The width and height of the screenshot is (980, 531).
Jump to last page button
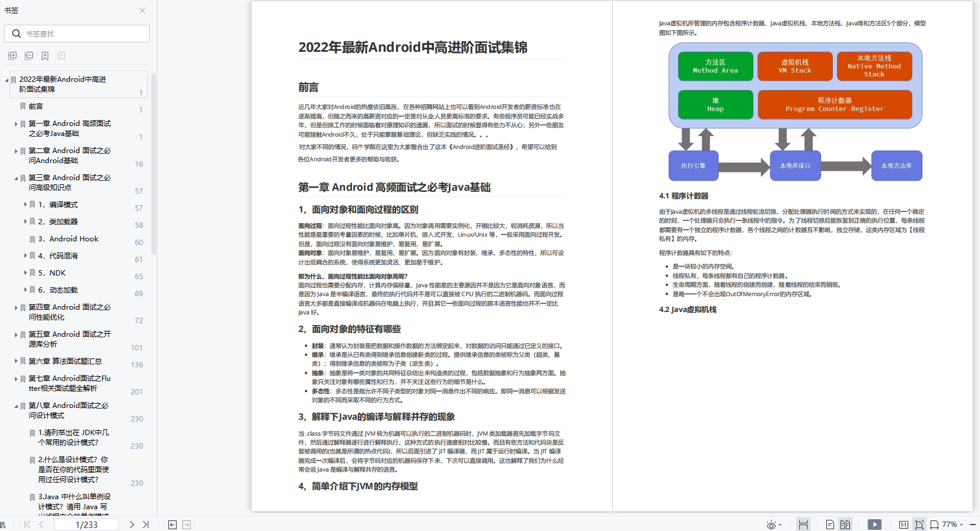tap(145, 525)
